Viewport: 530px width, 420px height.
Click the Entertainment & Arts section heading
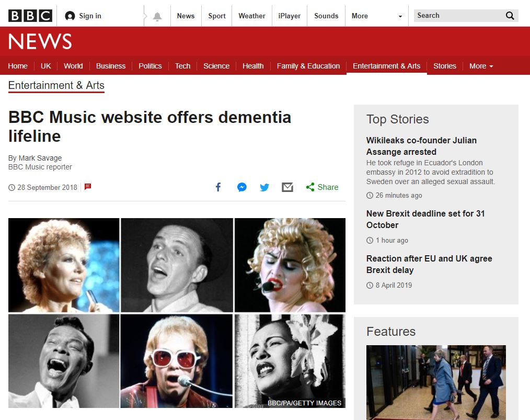[x=56, y=85]
